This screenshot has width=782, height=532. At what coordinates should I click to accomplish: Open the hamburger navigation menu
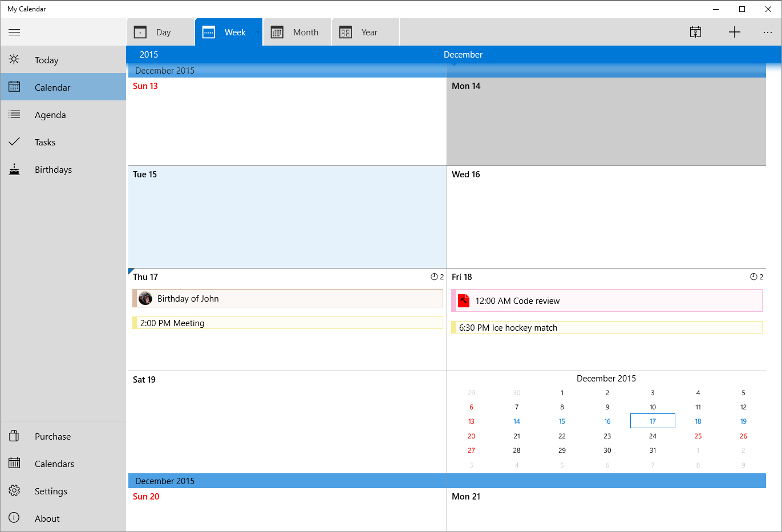click(x=14, y=33)
